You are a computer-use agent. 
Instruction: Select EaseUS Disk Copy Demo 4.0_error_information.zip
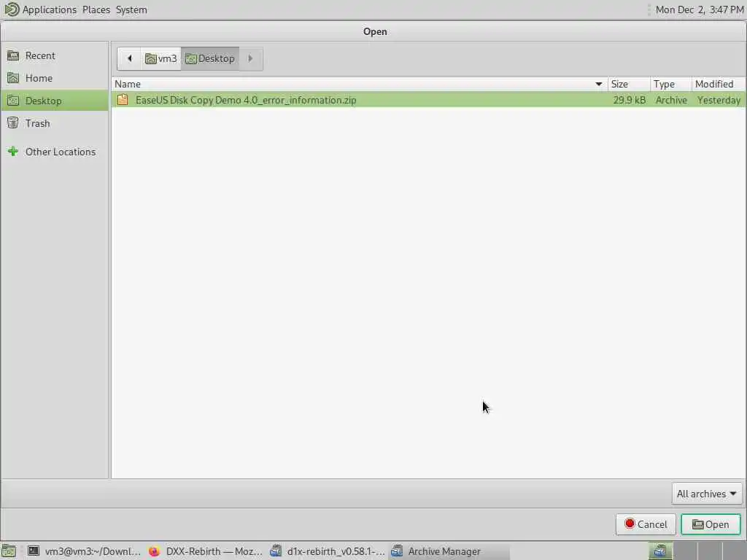pos(428,100)
